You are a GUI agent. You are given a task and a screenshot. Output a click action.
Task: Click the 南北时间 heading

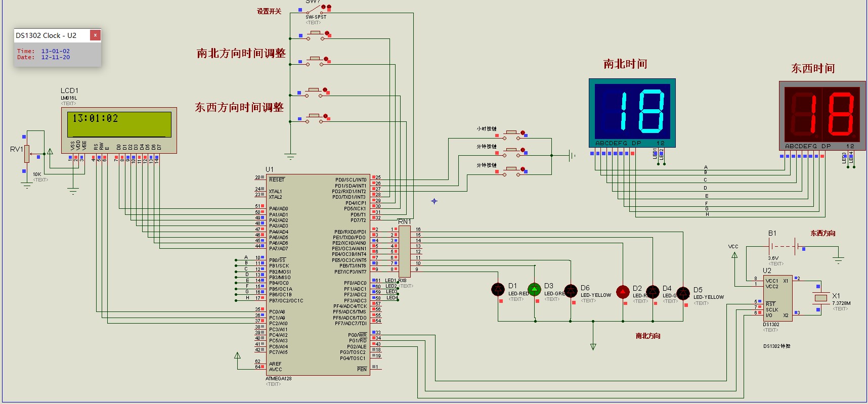coord(625,64)
